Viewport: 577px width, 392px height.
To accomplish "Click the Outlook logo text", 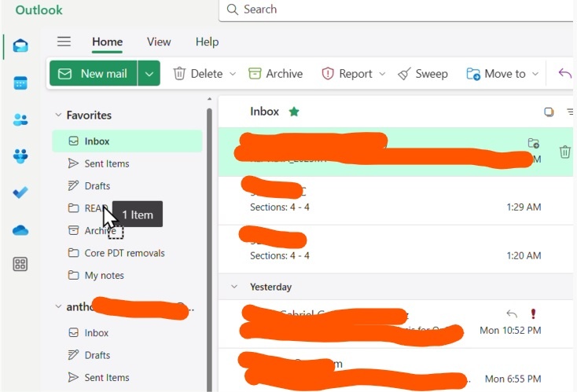I will click(39, 10).
